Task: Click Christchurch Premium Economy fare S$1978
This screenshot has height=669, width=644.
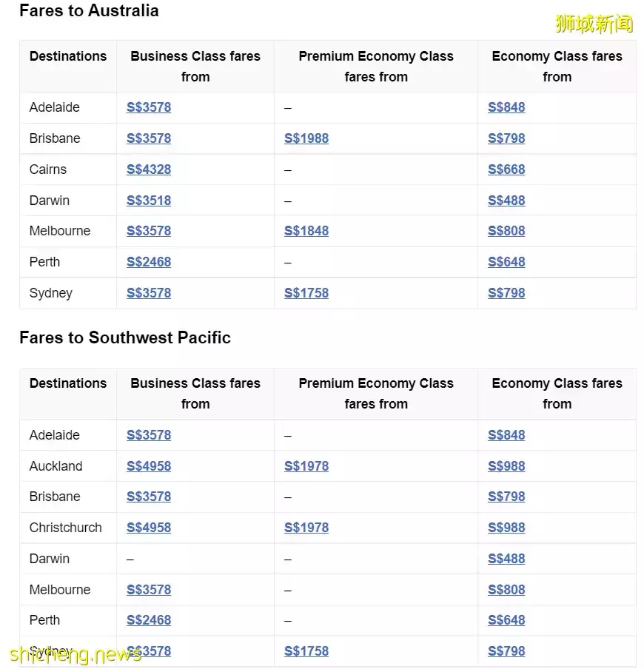Action: [x=306, y=528]
